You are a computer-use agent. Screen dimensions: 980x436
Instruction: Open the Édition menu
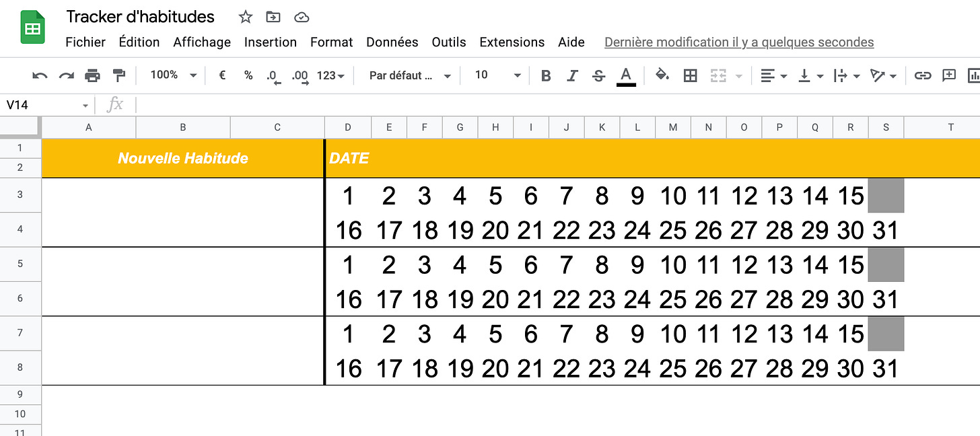click(139, 42)
